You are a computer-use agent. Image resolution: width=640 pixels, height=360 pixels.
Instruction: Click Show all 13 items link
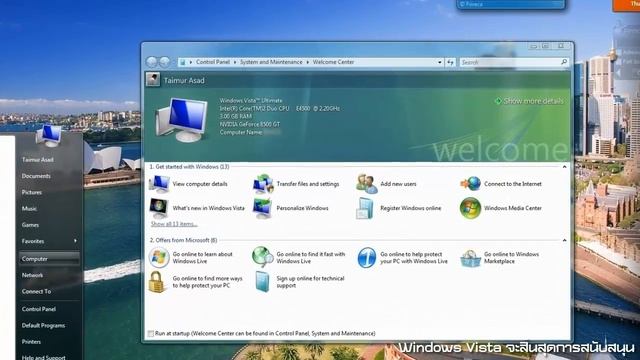point(174,224)
